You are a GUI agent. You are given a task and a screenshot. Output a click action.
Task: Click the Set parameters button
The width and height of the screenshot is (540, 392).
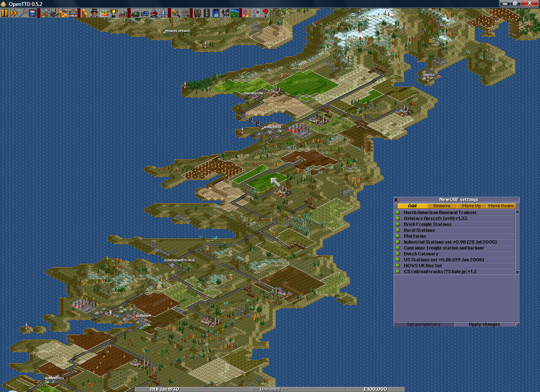(x=424, y=324)
